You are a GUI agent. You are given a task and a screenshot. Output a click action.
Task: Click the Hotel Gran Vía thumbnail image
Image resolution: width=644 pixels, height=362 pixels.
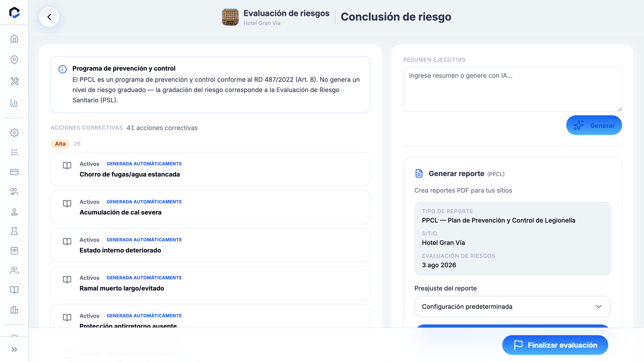230,17
